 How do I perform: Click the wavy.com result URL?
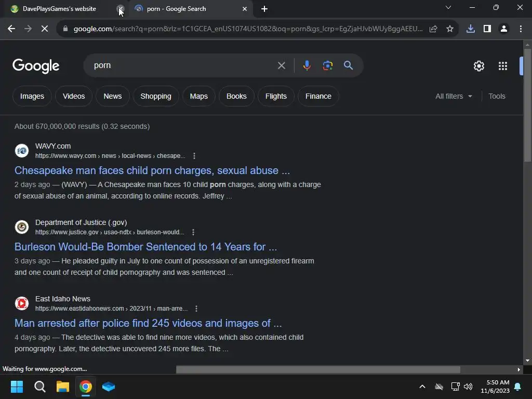(x=110, y=156)
